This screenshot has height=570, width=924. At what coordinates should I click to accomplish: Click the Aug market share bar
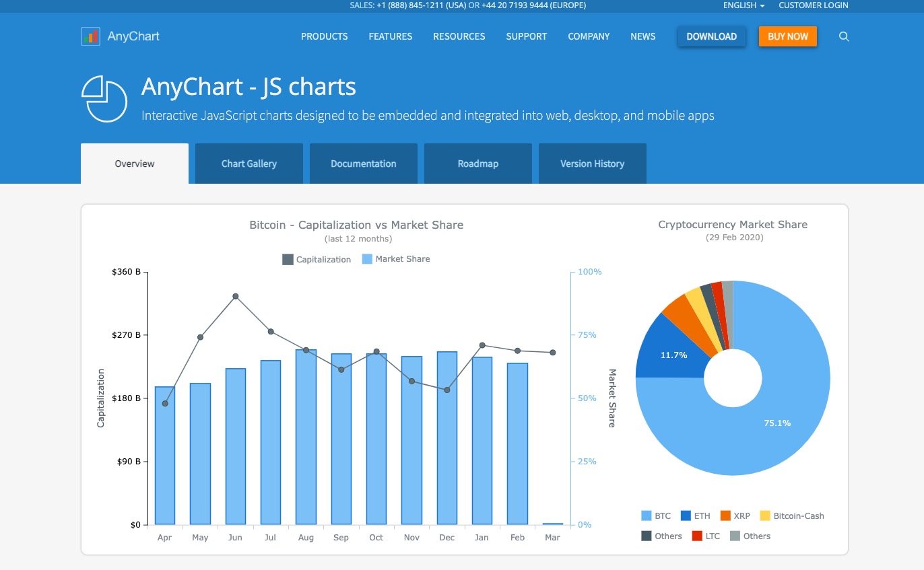point(306,437)
